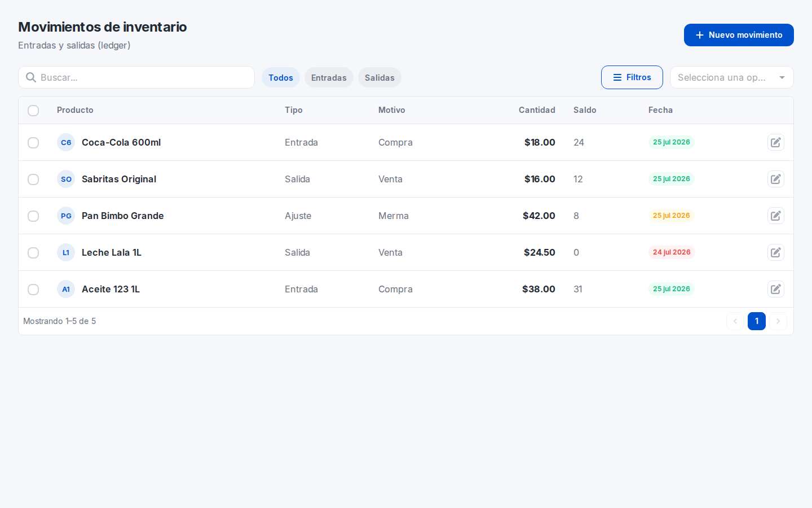
Task: Open the 'Selecciona una opción' dropdown
Action: 732,77
